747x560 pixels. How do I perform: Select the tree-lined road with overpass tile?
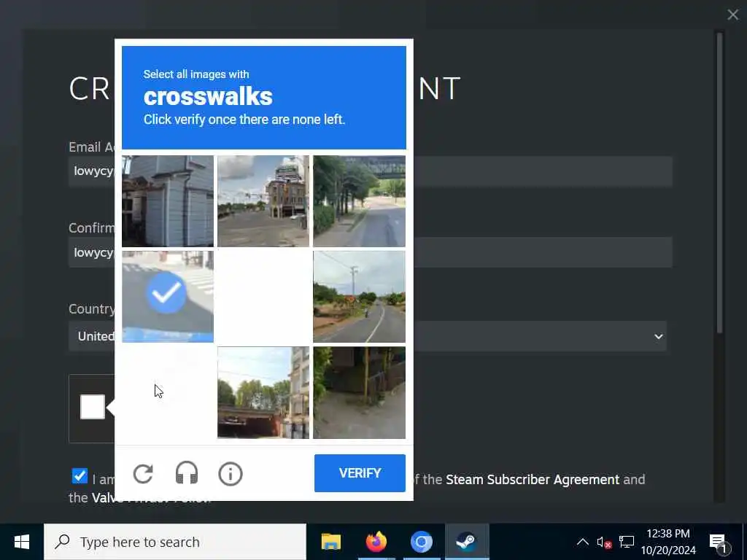point(359,201)
